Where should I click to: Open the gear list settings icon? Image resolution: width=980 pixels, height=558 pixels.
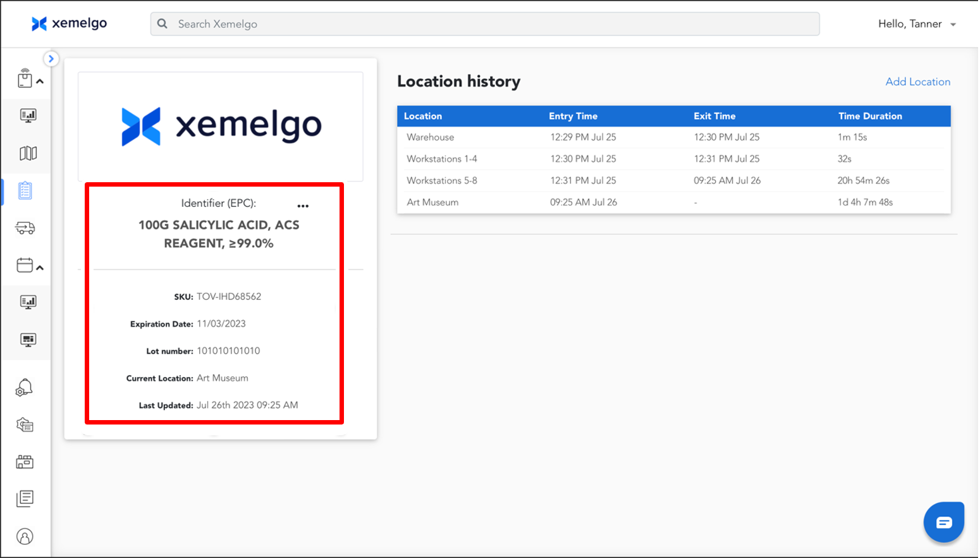pos(25,425)
